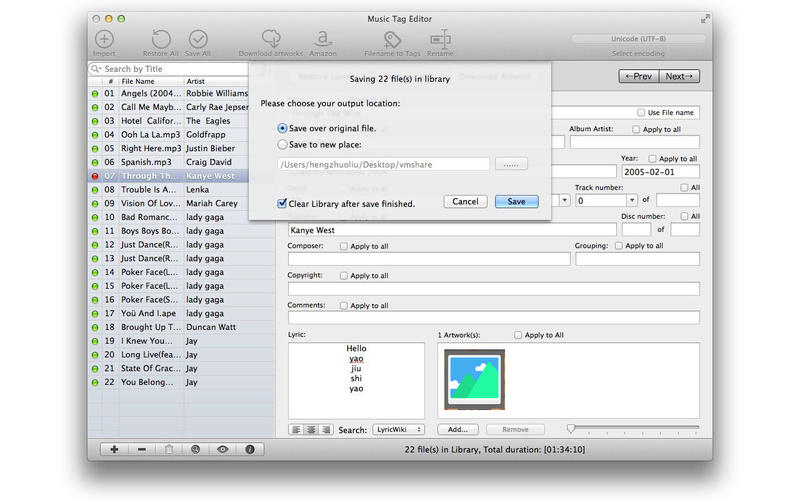Screen dimensions: 800x500
Task: Click the Download artworks cloud icon
Action: (x=270, y=40)
